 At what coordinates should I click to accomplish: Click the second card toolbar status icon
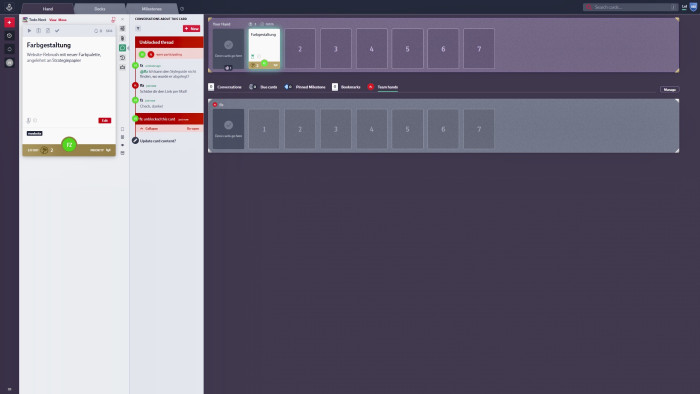coord(39,31)
